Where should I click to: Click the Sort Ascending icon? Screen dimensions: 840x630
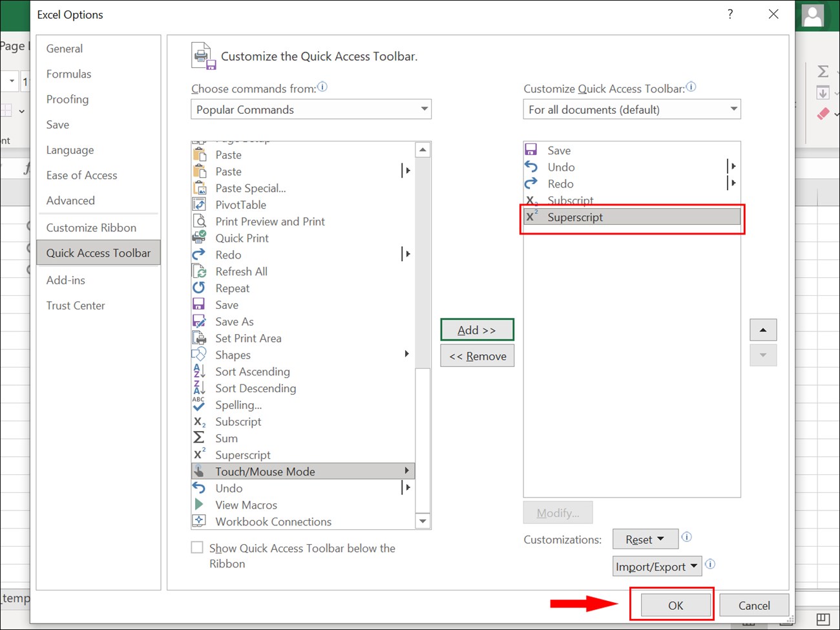click(x=199, y=372)
